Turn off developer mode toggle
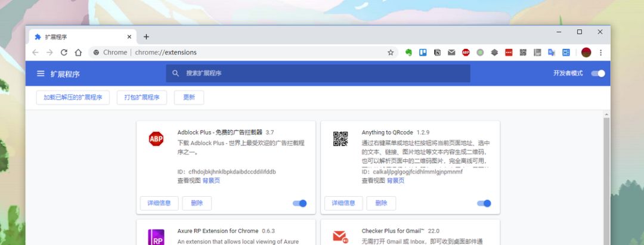Screen dimensions: 644x245 tap(598, 73)
